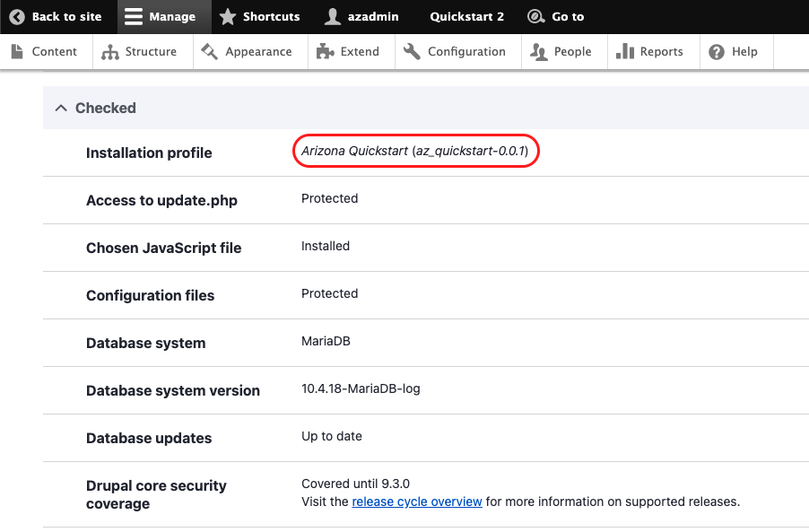Collapse the Checked section chevron

(61, 108)
